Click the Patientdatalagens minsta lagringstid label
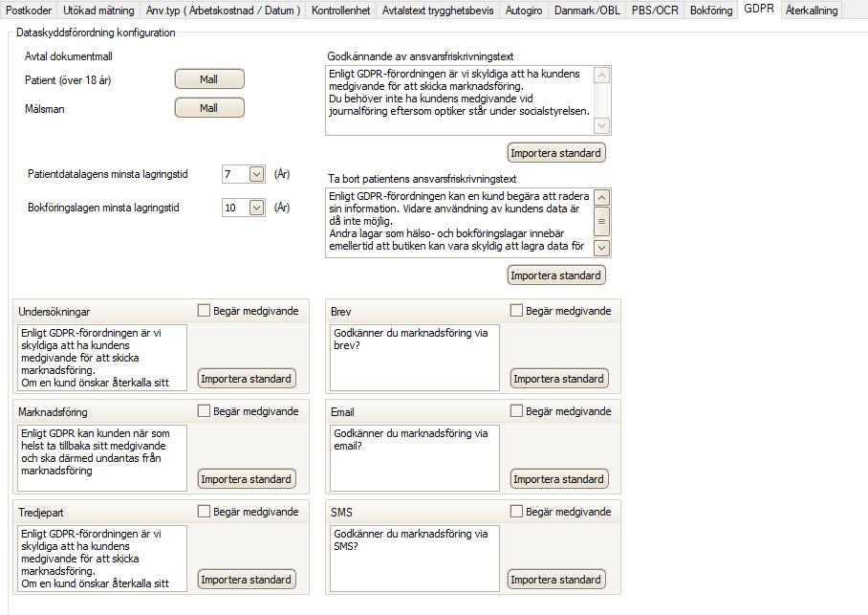Image resolution: width=868 pixels, height=615 pixels. 108,174
